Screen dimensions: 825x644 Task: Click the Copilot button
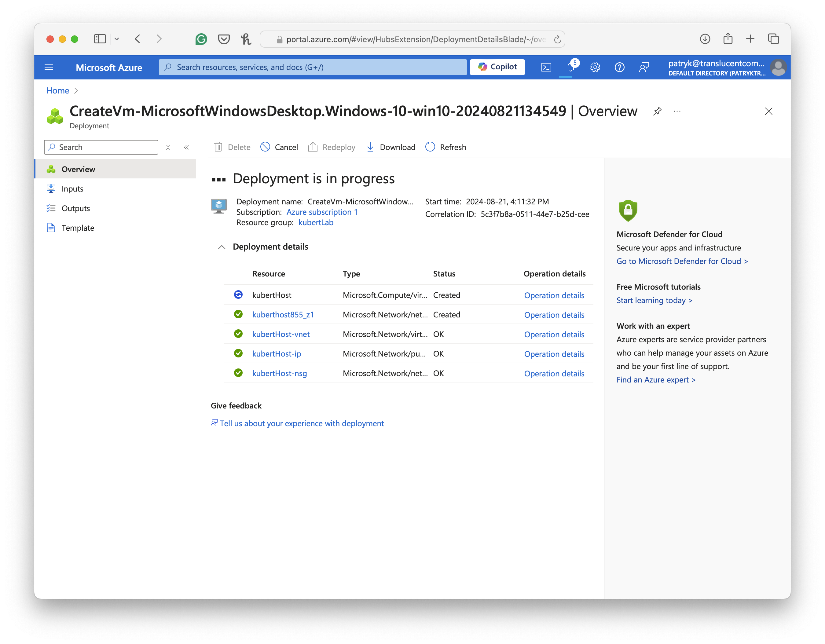497,67
